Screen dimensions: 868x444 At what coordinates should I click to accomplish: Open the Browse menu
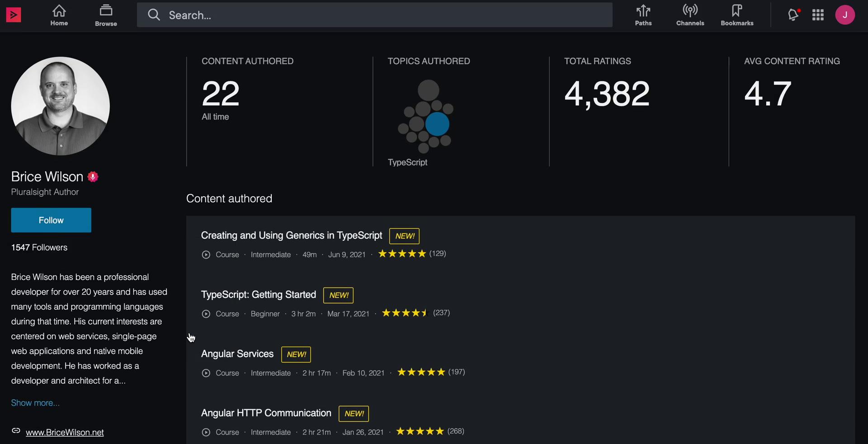click(106, 15)
